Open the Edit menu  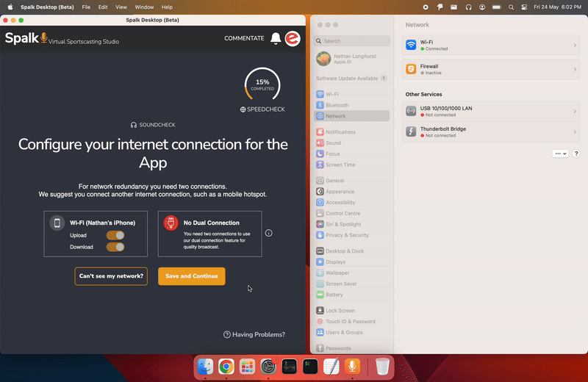103,7
